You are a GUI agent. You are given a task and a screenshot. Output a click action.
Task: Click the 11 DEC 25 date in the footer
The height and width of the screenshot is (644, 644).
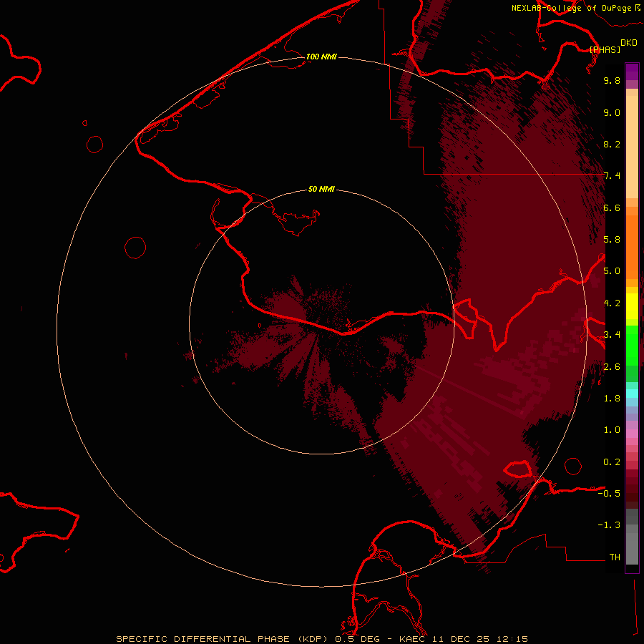pyautogui.click(x=462, y=639)
